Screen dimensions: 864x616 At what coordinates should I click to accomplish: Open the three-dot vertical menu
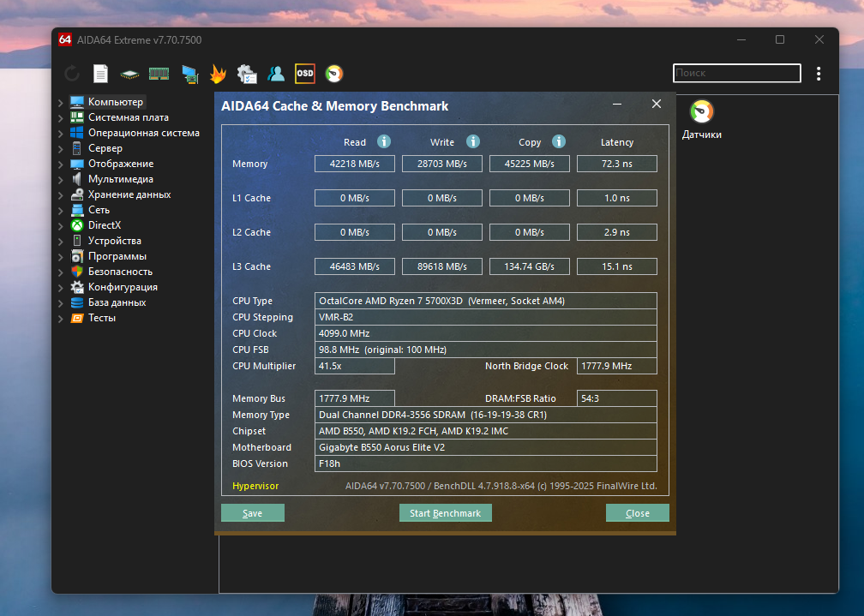pyautogui.click(x=819, y=74)
